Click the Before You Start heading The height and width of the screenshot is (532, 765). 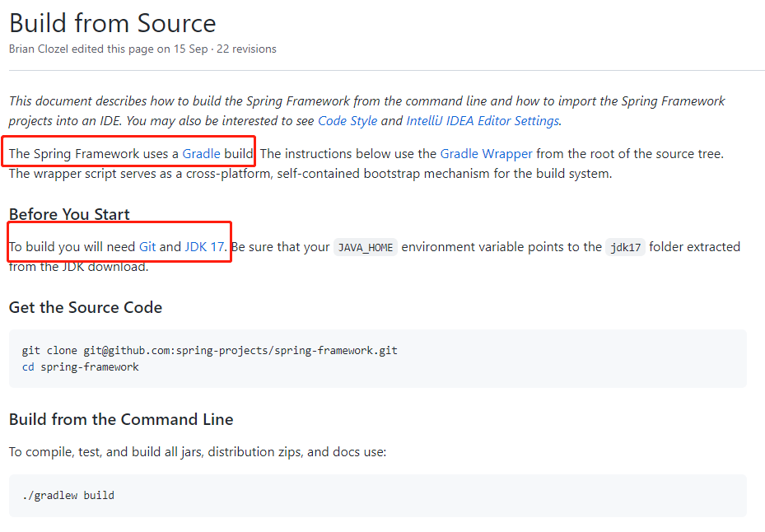(69, 214)
